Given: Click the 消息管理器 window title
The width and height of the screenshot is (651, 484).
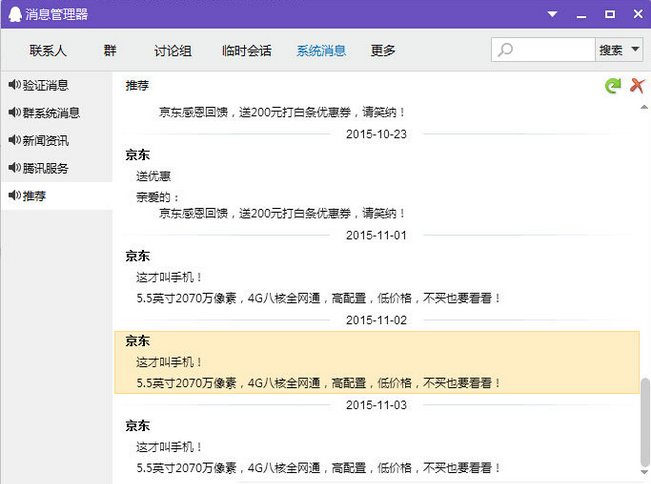Looking at the screenshot, I should [x=56, y=15].
